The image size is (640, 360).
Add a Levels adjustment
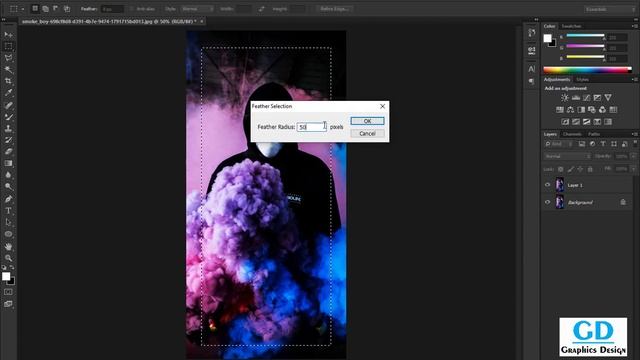point(576,98)
